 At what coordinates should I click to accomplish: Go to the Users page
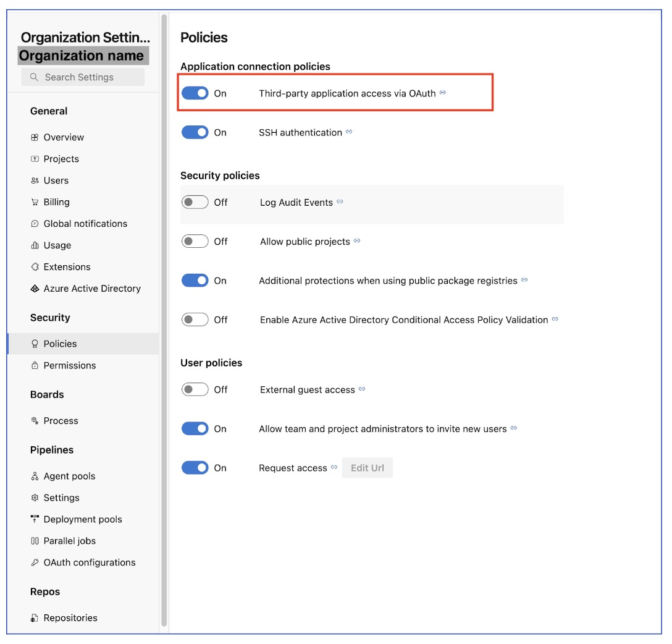83,180
